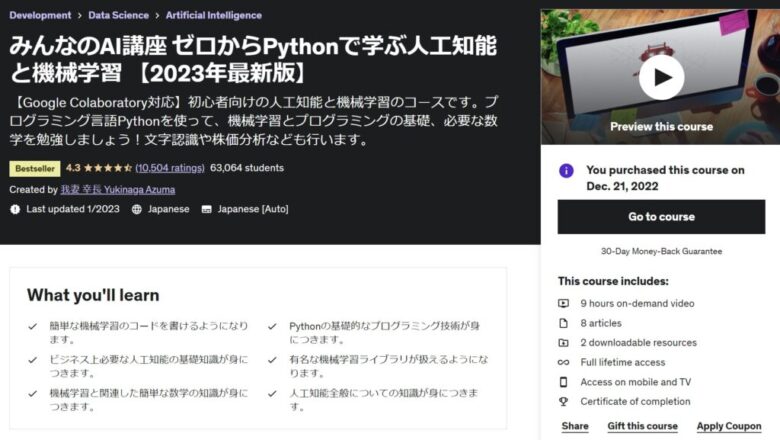780x440 pixels.
Task: Click the closed captions icon beside Japanese [Auto]
Action: [x=206, y=209]
